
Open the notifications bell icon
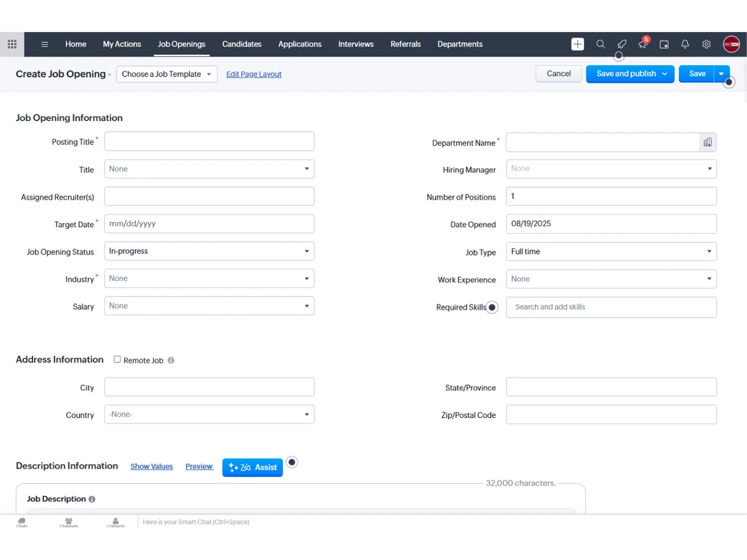(x=685, y=44)
